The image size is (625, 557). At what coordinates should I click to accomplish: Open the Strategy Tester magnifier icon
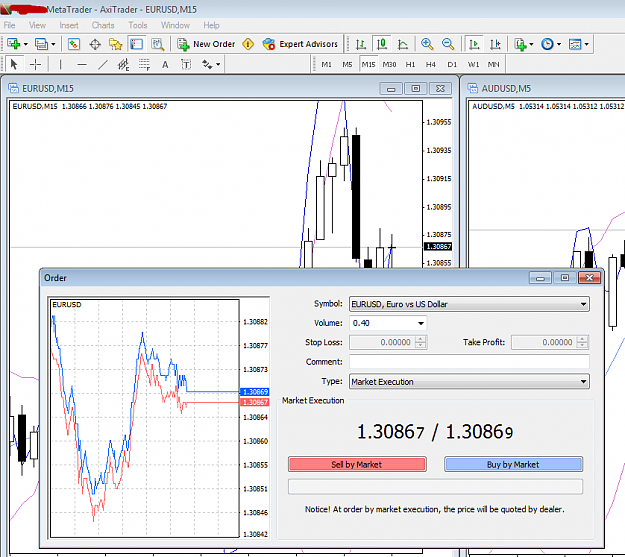tap(157, 44)
